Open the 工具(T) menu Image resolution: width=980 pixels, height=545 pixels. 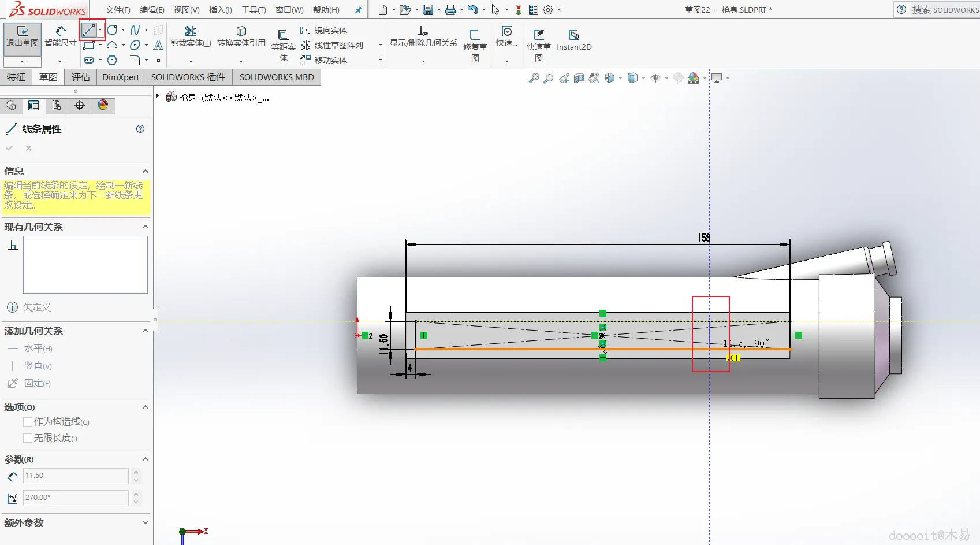point(254,10)
